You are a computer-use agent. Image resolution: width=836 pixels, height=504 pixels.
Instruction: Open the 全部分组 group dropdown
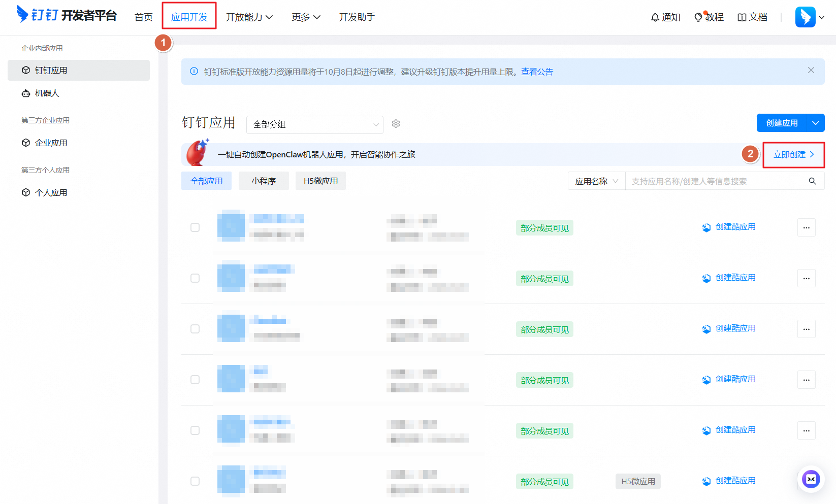click(315, 124)
